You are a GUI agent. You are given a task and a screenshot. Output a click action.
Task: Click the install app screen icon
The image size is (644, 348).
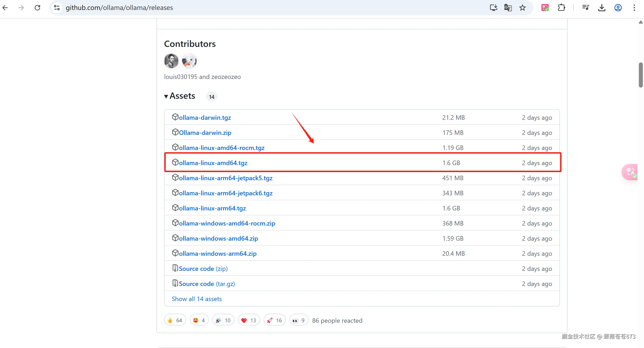[x=493, y=8]
